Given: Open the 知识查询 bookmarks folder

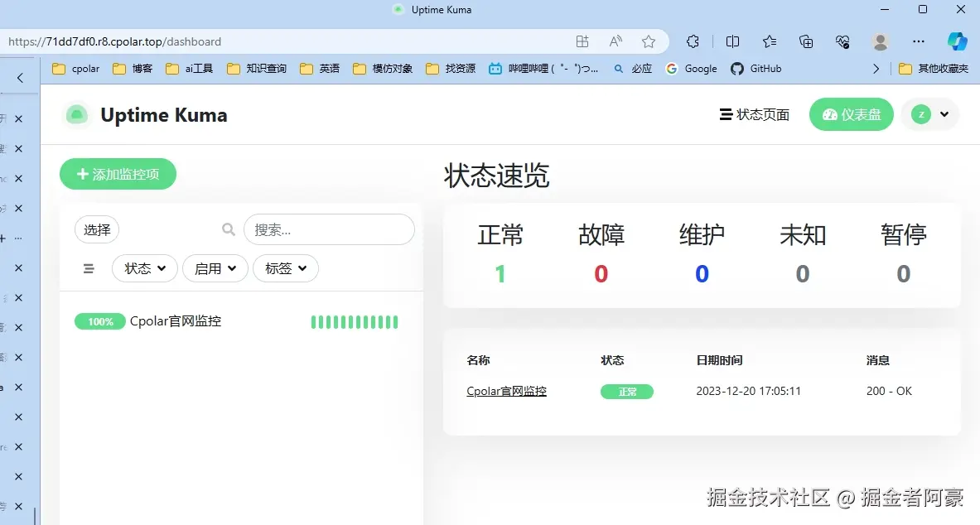Looking at the screenshot, I should (x=257, y=69).
